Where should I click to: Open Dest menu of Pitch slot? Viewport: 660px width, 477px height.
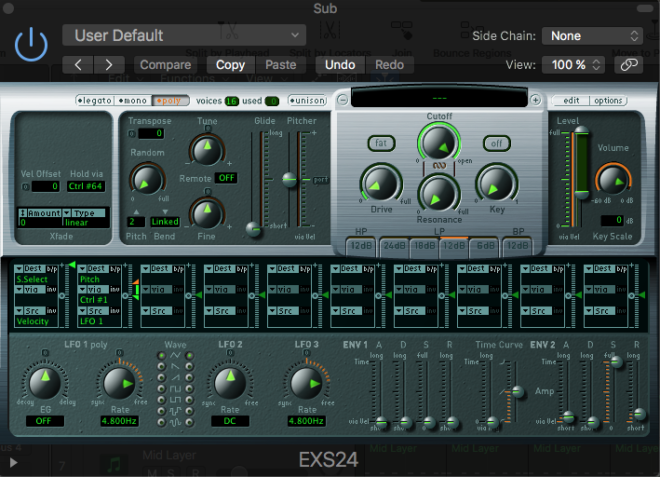(x=93, y=269)
